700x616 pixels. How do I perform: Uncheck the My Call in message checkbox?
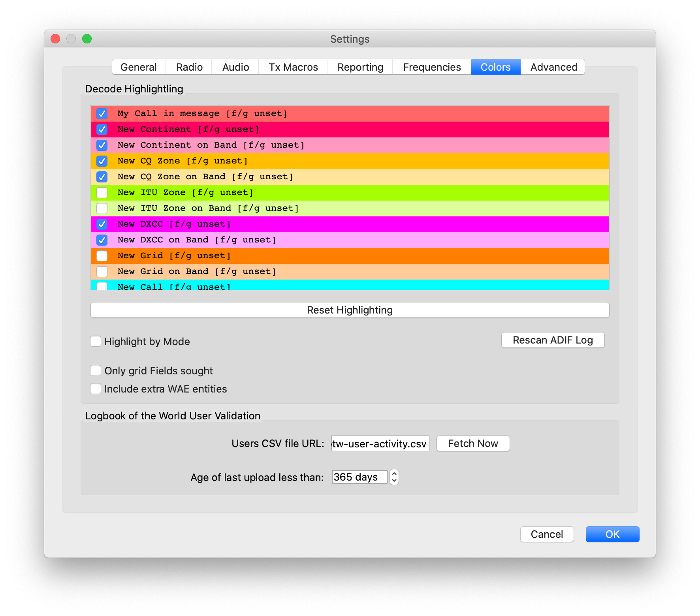102,114
